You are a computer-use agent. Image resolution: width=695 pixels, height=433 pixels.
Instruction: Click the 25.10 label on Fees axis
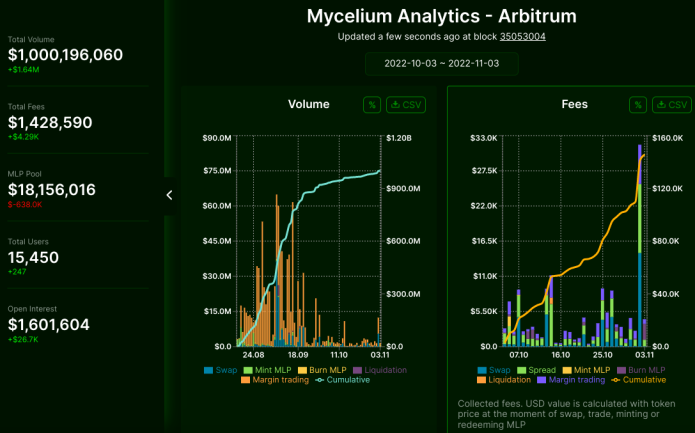(x=602, y=355)
